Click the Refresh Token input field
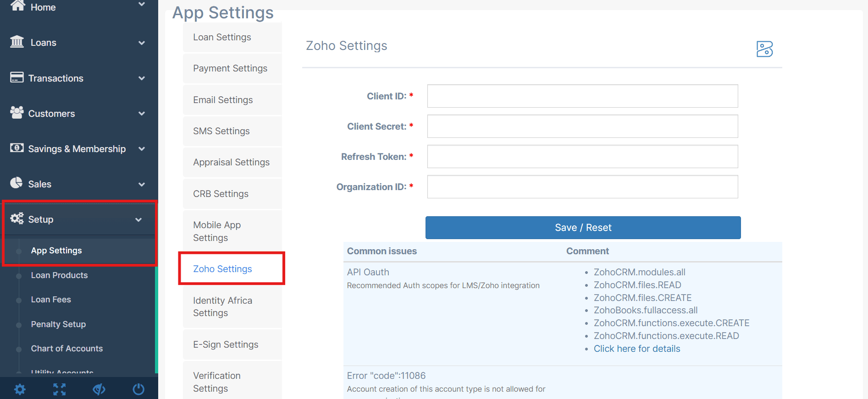This screenshot has width=868, height=399. click(x=582, y=157)
